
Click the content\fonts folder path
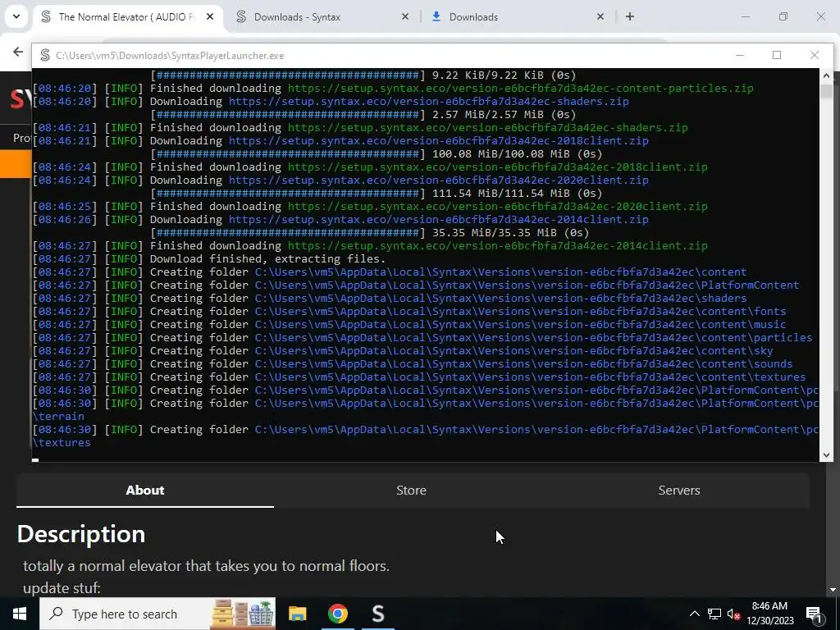[x=520, y=311]
